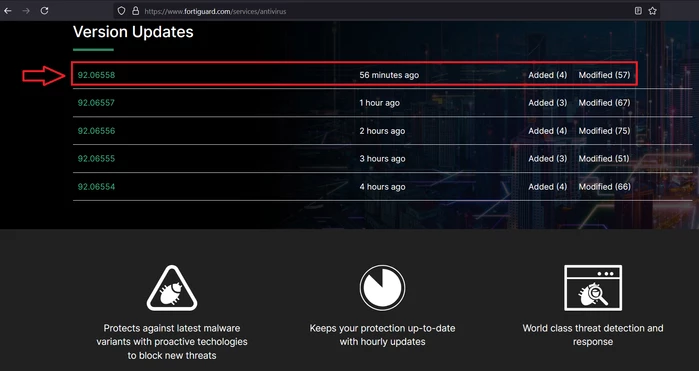Toggle reader view icon in address bar
This screenshot has width=699, height=371.
(x=638, y=11)
